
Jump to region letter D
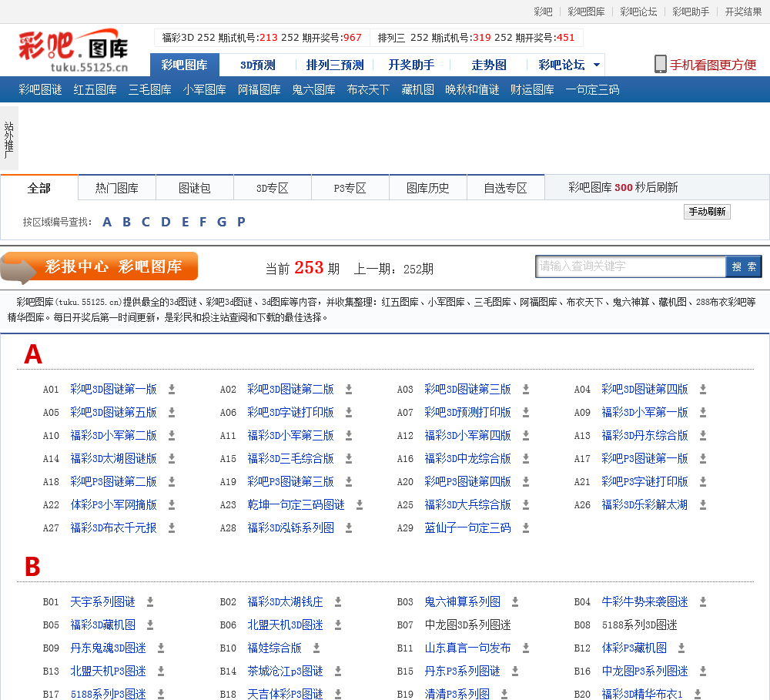pos(166,222)
